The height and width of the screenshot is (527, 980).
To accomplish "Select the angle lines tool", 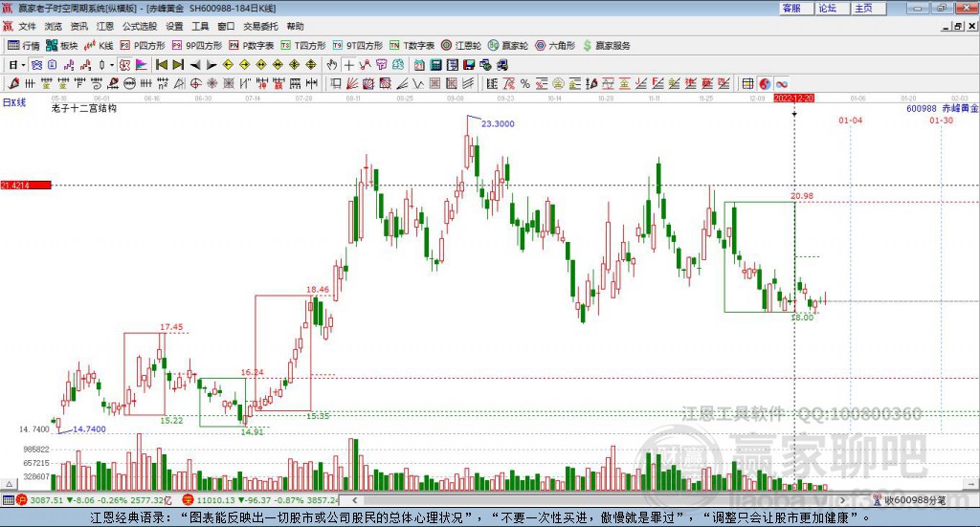I will pos(402,83).
